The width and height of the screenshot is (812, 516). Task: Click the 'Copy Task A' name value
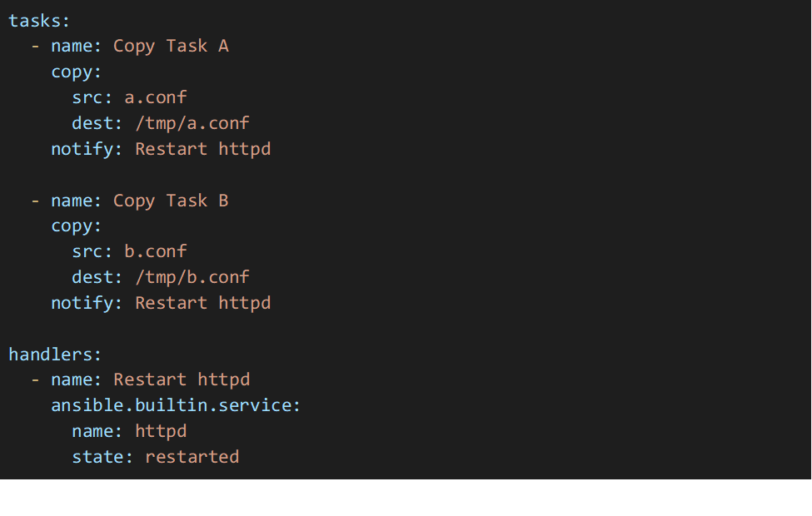tap(171, 47)
